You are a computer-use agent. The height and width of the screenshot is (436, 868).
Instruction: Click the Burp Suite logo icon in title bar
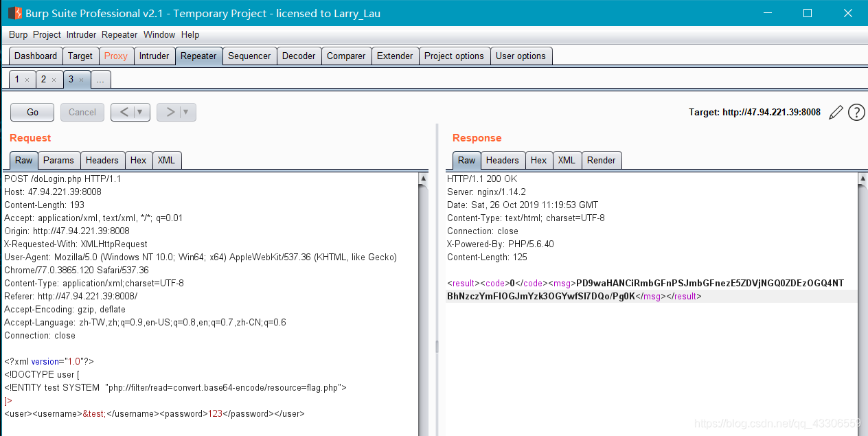tap(14, 13)
